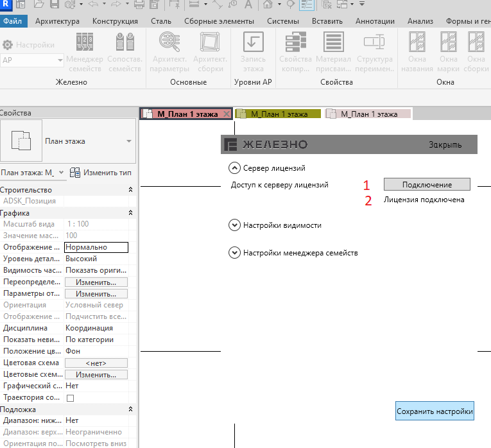Click the Изменить тип icon button
Screen dimensions: 491x448
(101, 173)
